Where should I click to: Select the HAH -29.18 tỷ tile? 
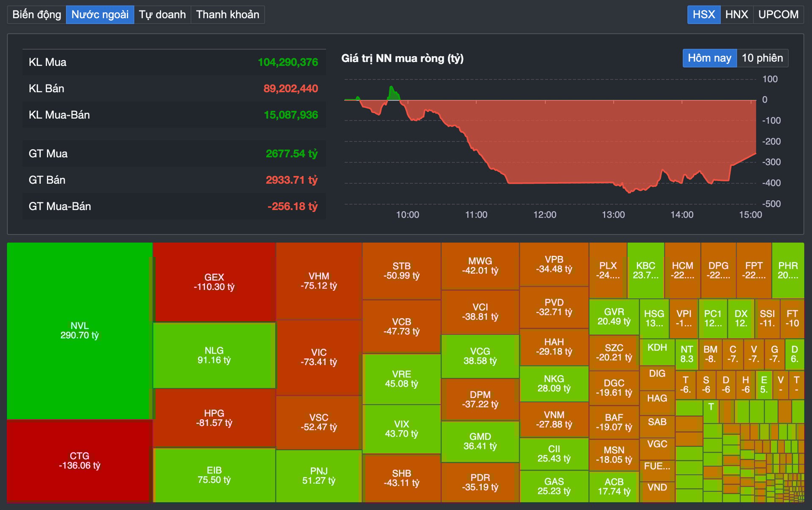(x=554, y=347)
